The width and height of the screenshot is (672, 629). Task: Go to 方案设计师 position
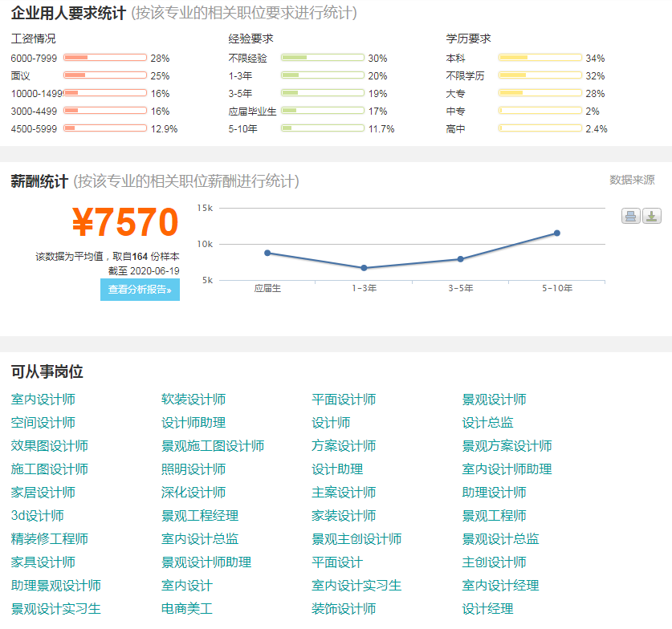click(x=344, y=446)
